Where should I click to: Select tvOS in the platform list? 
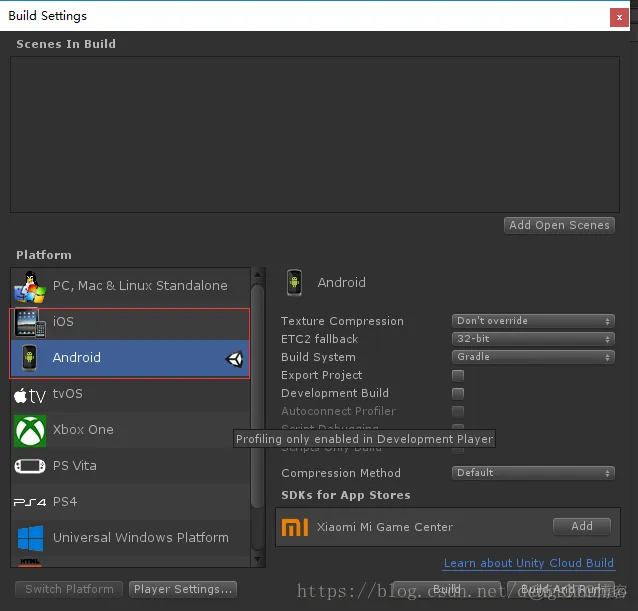click(x=130, y=395)
